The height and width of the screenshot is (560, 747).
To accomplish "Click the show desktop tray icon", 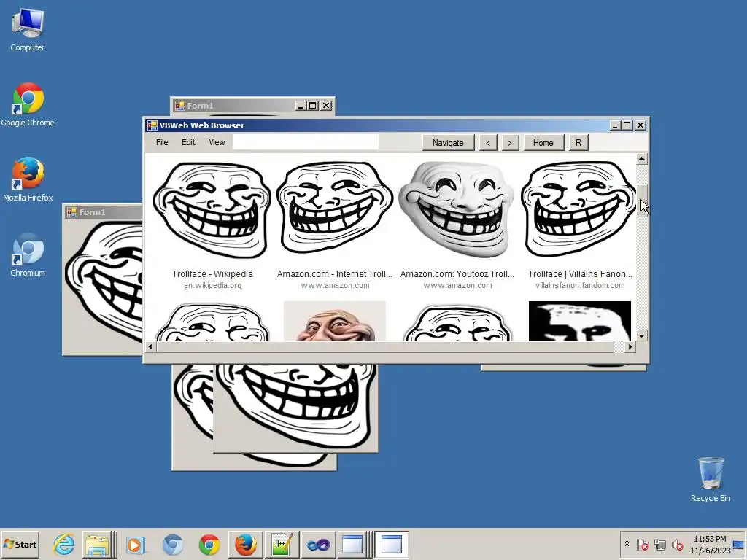I will pos(739,544).
